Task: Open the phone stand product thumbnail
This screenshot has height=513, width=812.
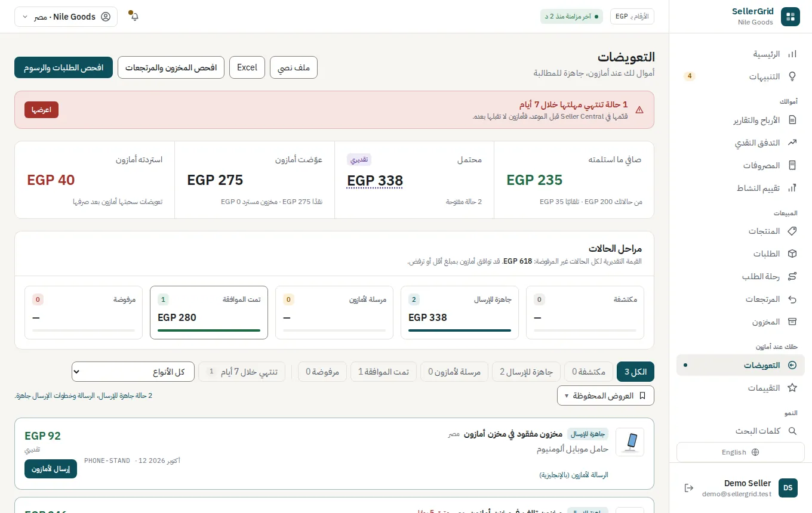Action: pos(630,442)
